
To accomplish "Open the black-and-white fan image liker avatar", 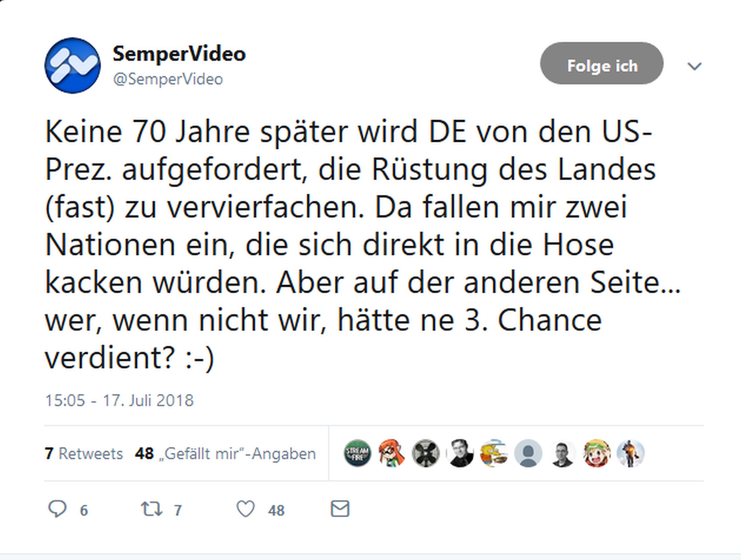I will click(x=425, y=454).
